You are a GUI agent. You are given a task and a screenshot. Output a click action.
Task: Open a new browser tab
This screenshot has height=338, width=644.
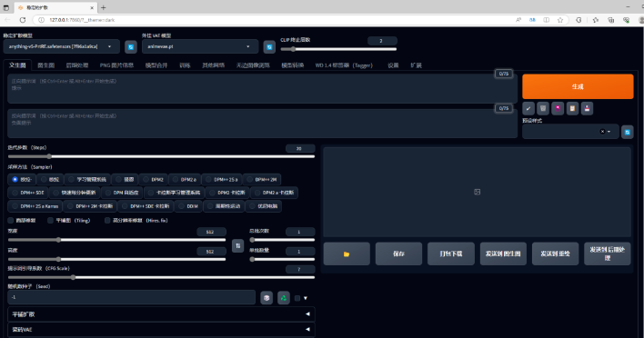pos(104,7)
